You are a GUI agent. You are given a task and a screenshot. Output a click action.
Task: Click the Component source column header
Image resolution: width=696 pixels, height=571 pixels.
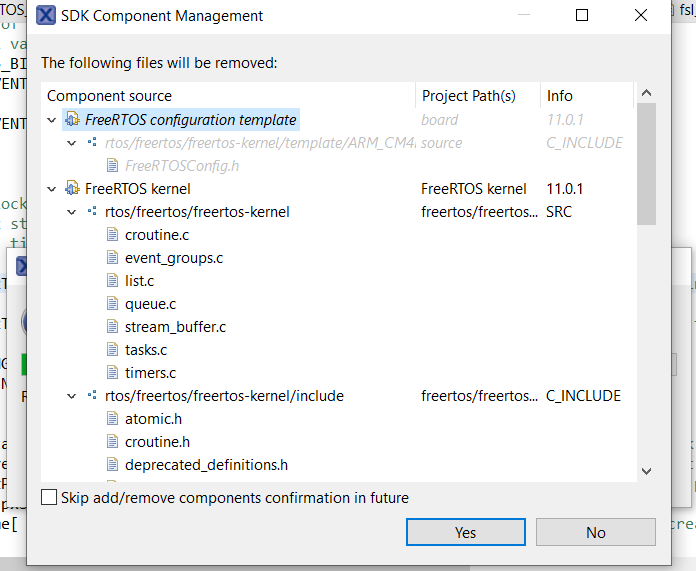click(x=110, y=96)
